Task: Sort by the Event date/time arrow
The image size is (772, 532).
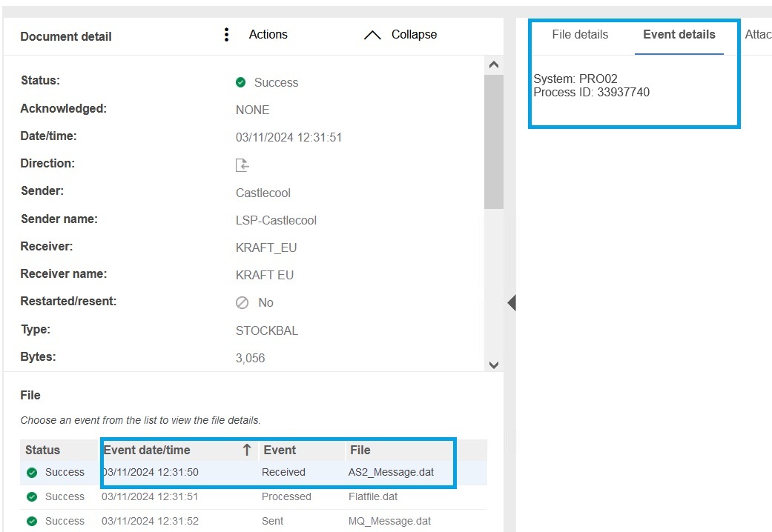Action: (x=247, y=450)
